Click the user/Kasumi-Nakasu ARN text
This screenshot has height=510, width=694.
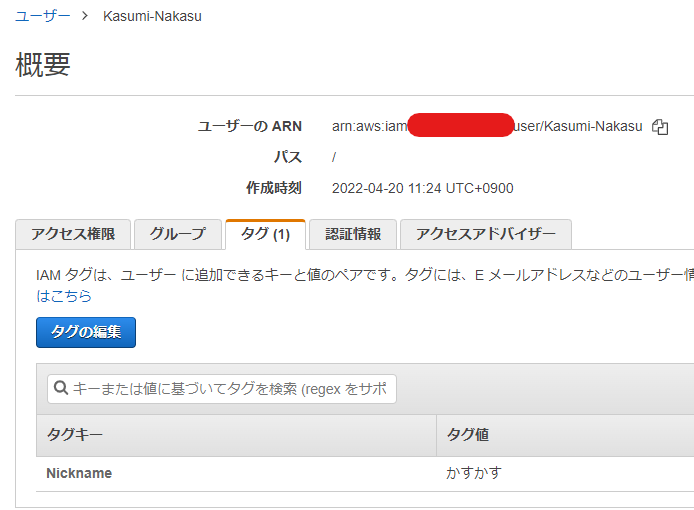pyautogui.click(x=578, y=126)
